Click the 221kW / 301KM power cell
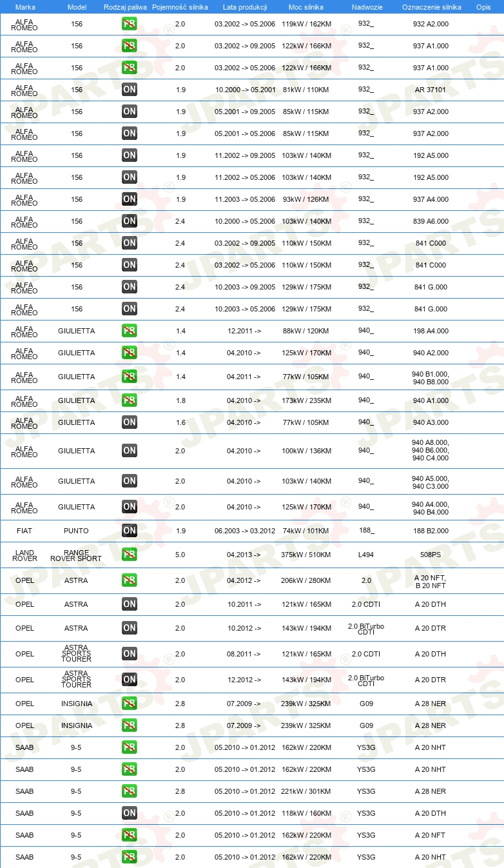 pyautogui.click(x=305, y=791)
